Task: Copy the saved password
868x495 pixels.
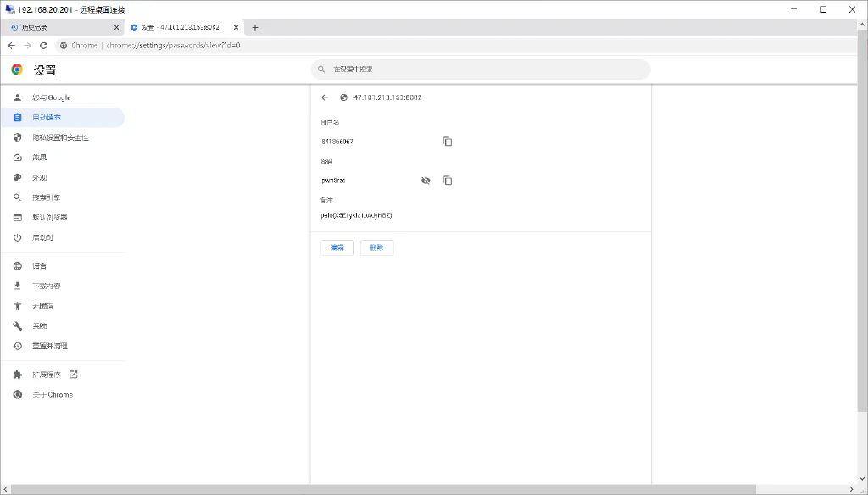Action: [x=448, y=180]
